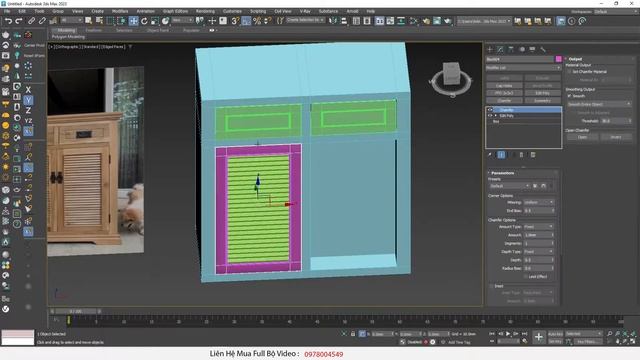Viewport: 640px width, 360px height.
Task: Open the Display panel tab
Action: pos(532,49)
